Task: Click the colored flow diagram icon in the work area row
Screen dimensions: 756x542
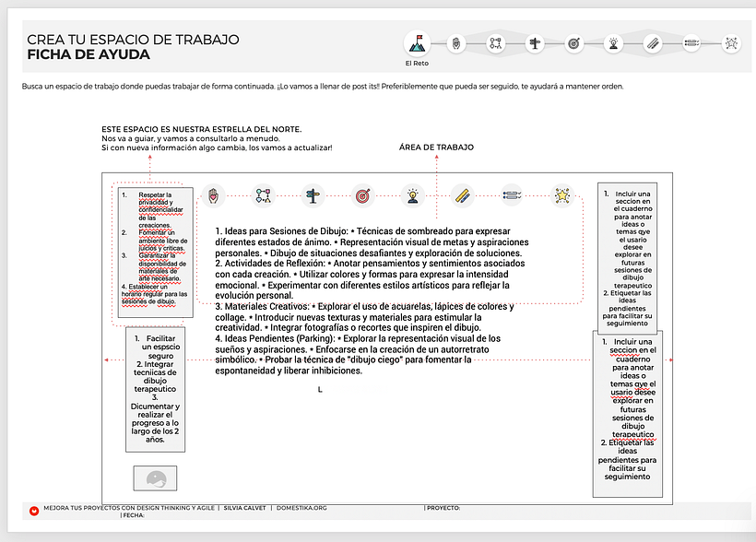Action: coord(264,195)
